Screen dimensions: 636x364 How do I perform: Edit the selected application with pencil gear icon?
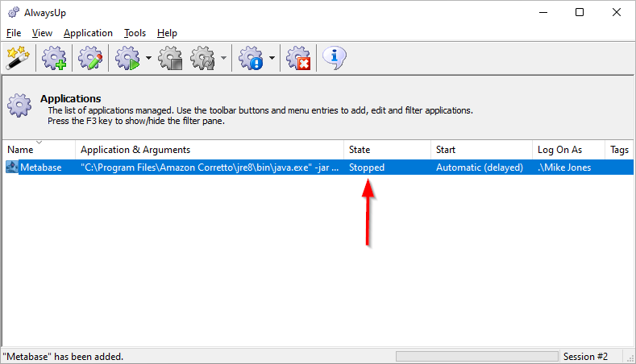tap(90, 58)
